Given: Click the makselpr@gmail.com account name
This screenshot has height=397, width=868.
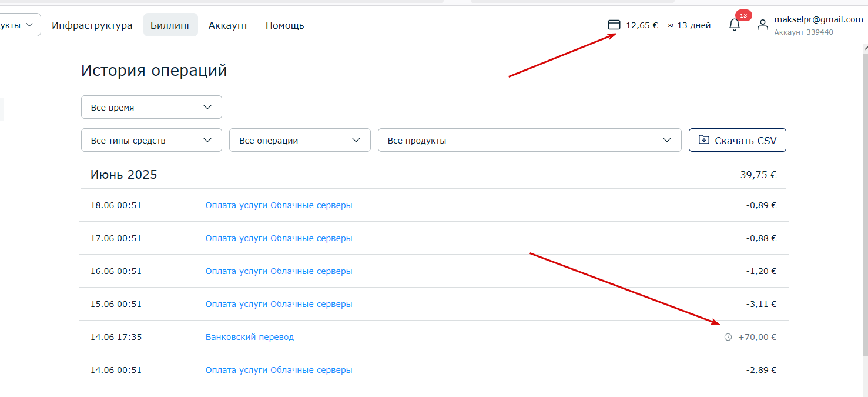Looking at the screenshot, I should pos(818,19).
